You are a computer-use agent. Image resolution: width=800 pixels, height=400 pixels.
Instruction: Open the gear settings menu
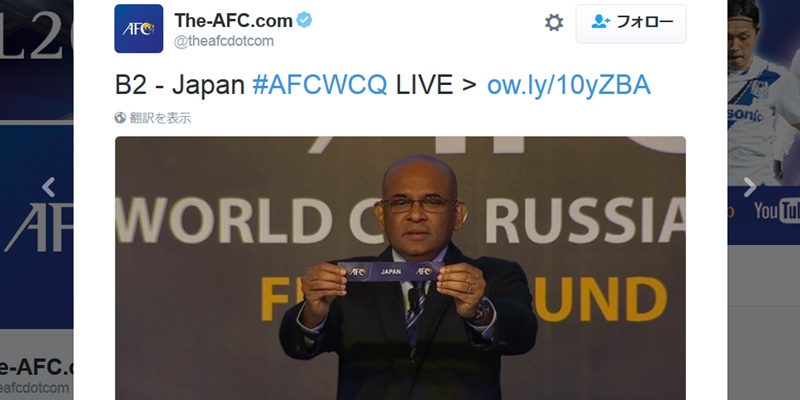[x=554, y=22]
